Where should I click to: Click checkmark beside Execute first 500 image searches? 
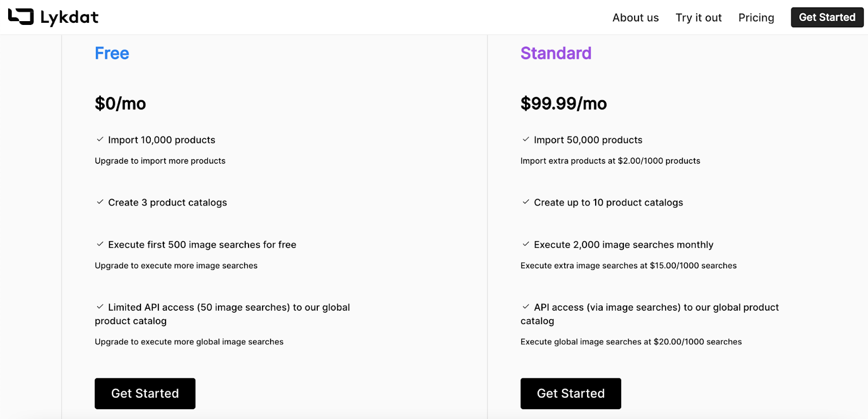tap(100, 244)
